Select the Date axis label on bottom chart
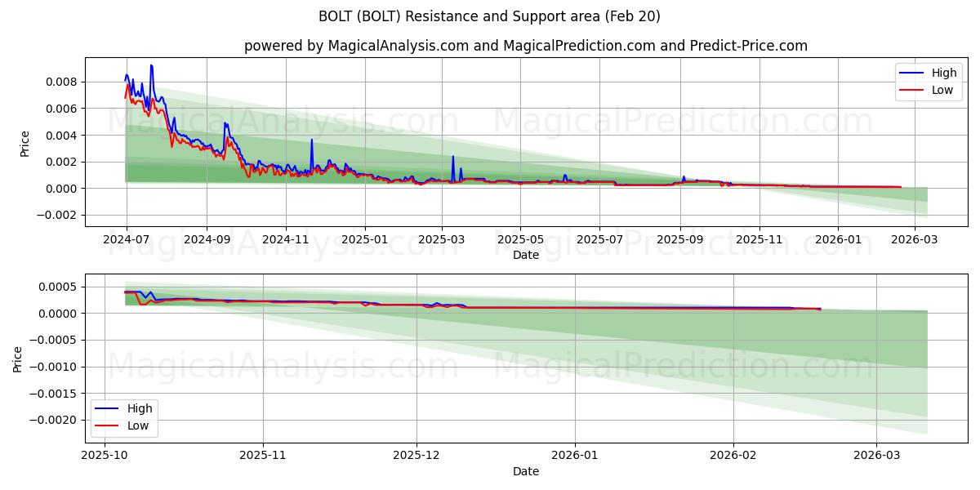 point(526,470)
